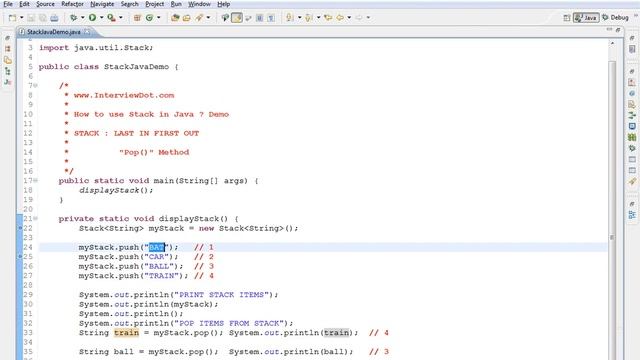
Task: Open the Window menu
Action: [x=199, y=4]
